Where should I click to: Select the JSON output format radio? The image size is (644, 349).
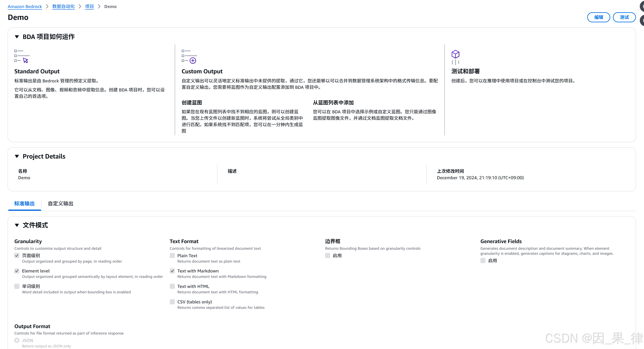coord(17,341)
